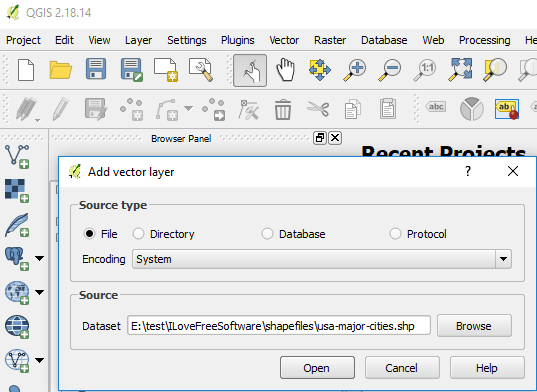Click Cancel in Add vector layer dialog

402,368
